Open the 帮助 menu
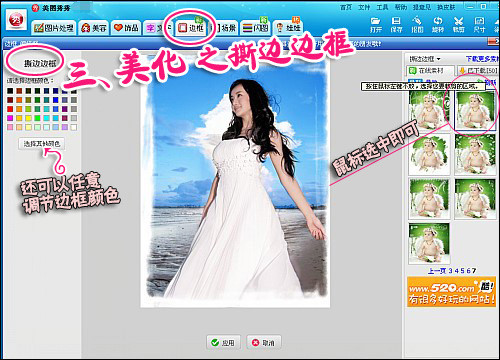Screen dimensions: 500x360 (401, 7)
